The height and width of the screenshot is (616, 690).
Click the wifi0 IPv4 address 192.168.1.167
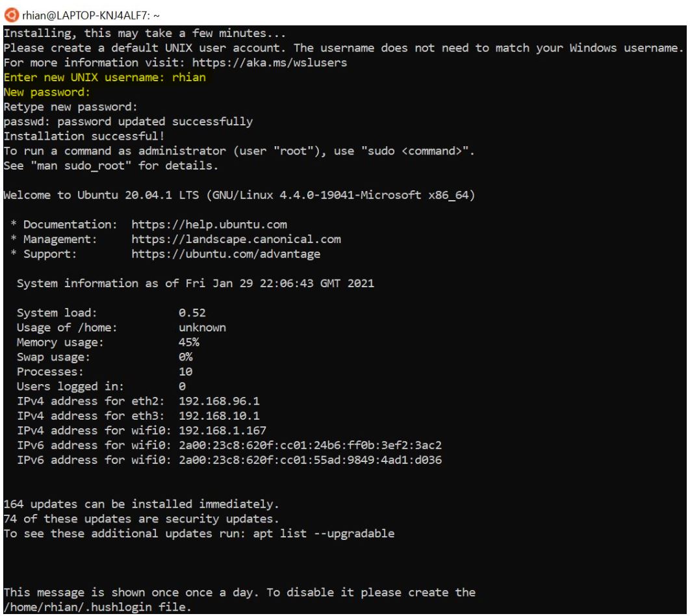click(222, 430)
